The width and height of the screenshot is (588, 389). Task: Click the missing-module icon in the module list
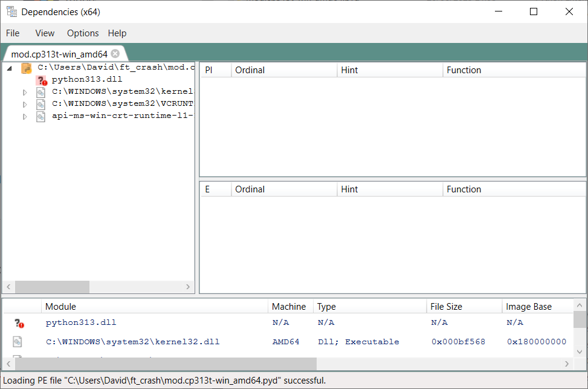(x=19, y=324)
